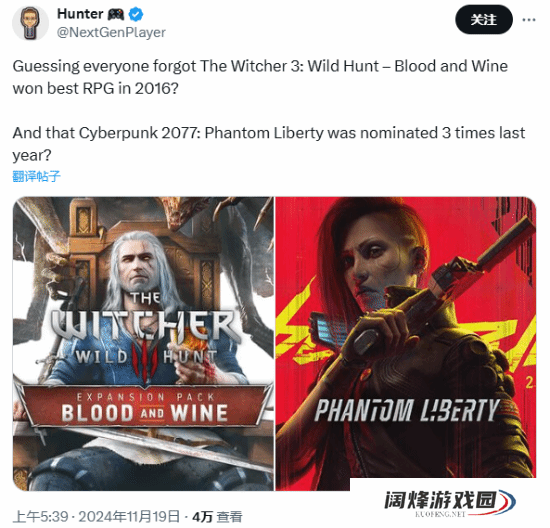550x528 pixels.
Task: Click the KUOFENG.NET watermark text
Action: [440, 514]
